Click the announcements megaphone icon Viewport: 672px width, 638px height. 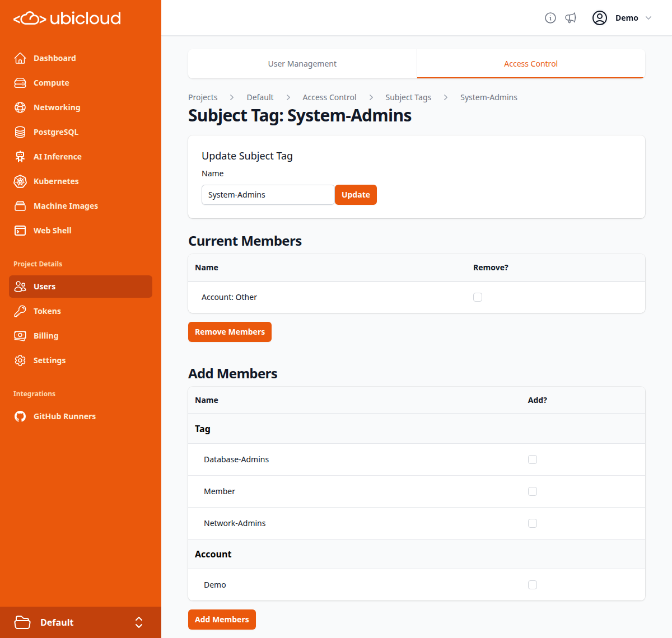(x=571, y=18)
